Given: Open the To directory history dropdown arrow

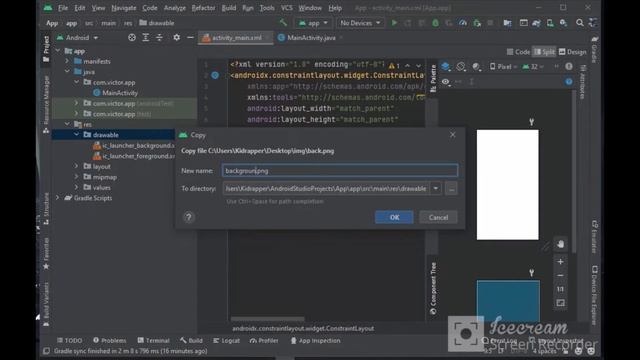Looking at the screenshot, I should 436,189.
